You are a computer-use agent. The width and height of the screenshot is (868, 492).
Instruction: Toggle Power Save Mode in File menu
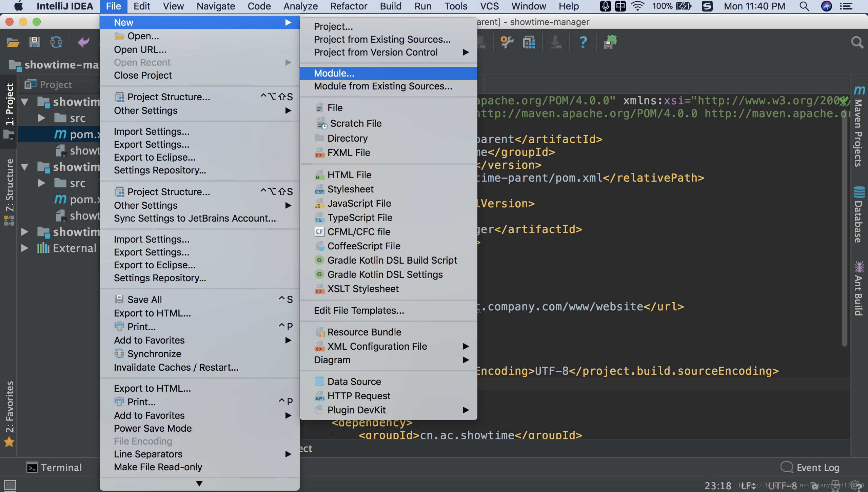199,428
